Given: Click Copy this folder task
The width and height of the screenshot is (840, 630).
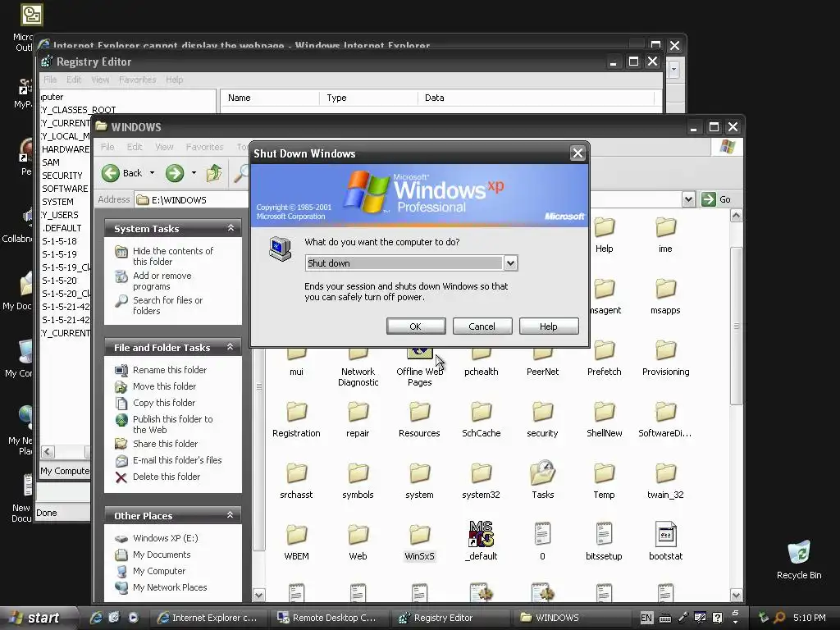Looking at the screenshot, I should click(163, 403).
